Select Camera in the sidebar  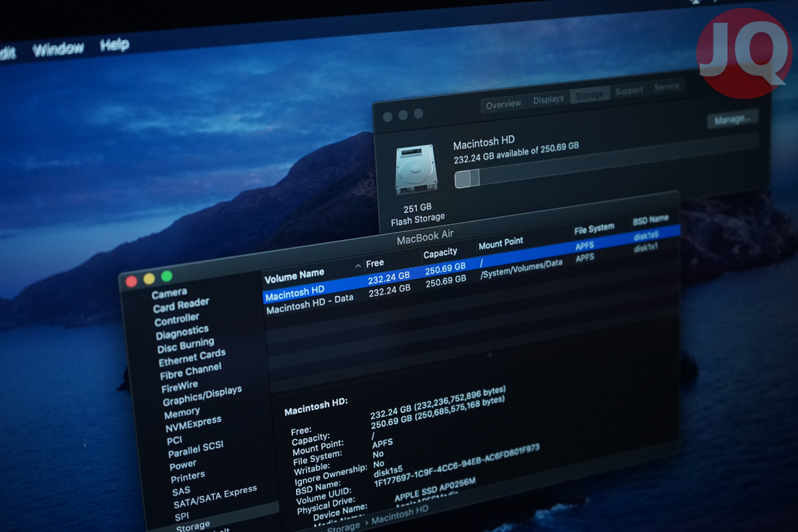tap(169, 293)
